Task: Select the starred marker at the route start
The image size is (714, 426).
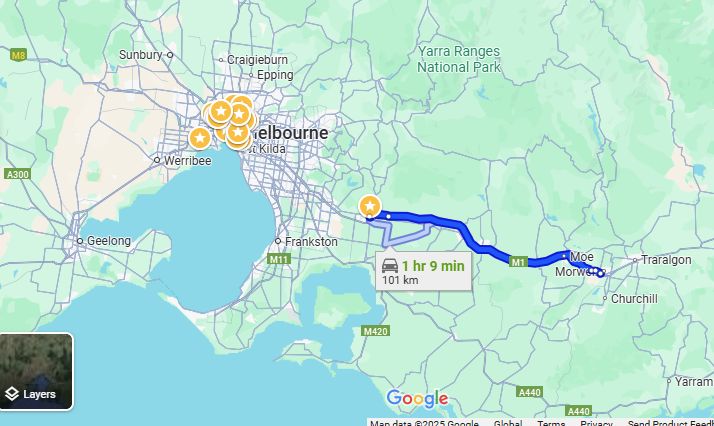Action: pyautogui.click(x=370, y=207)
